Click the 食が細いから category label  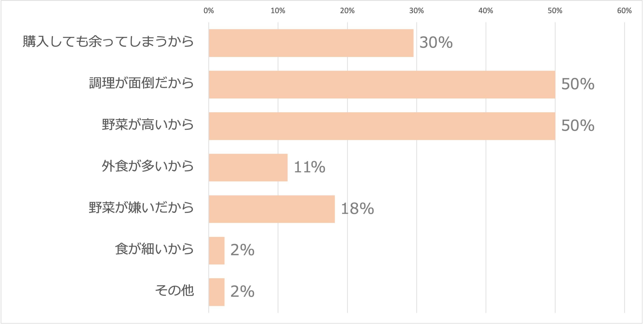(x=154, y=249)
